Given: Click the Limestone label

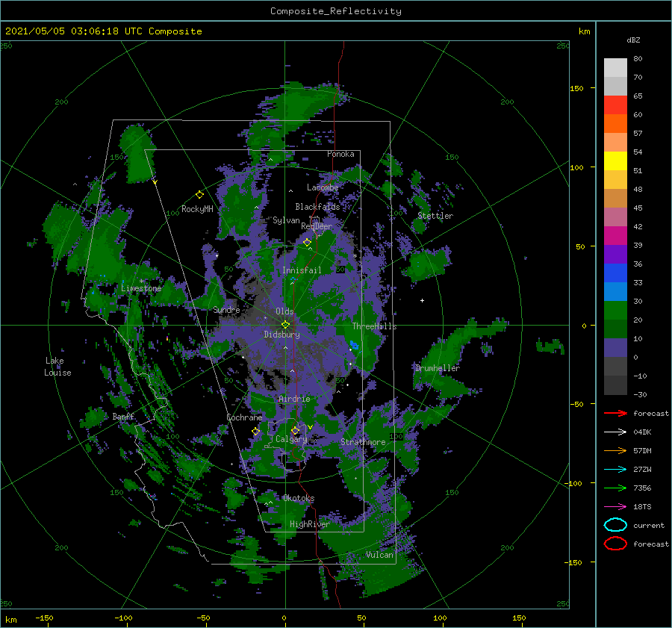Looking at the screenshot, I should click(x=141, y=288).
